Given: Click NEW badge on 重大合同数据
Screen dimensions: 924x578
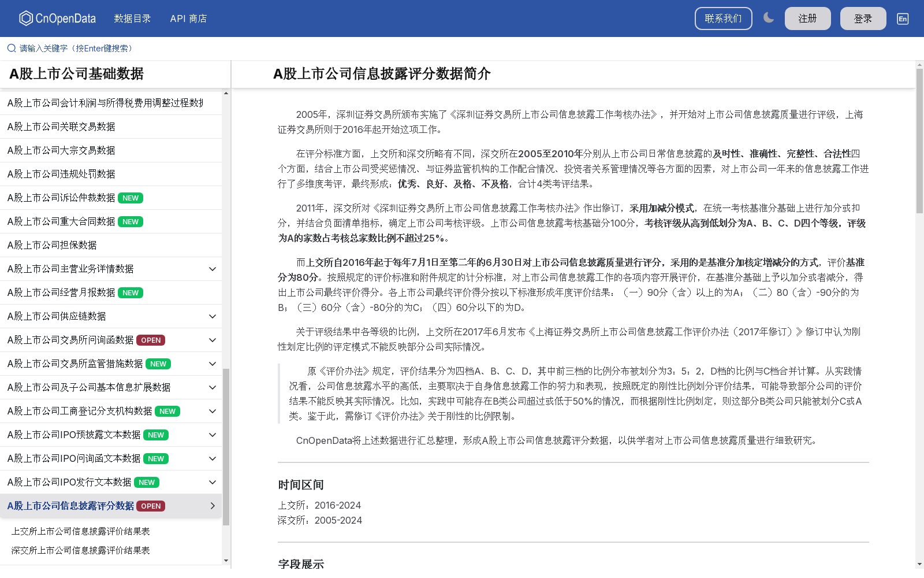Looking at the screenshot, I should pos(131,222).
